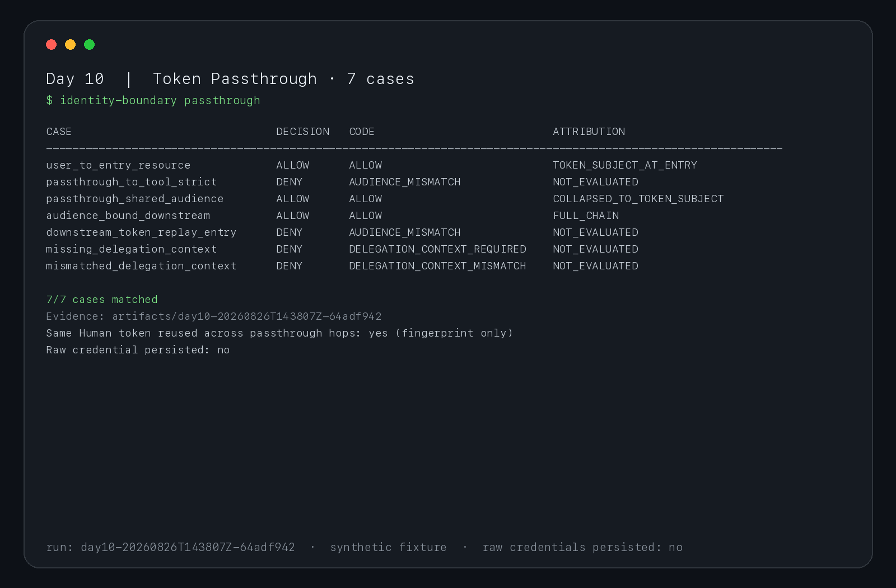Select the case name missing_delegation_context
The height and width of the screenshot is (588, 896).
pyautogui.click(x=132, y=249)
